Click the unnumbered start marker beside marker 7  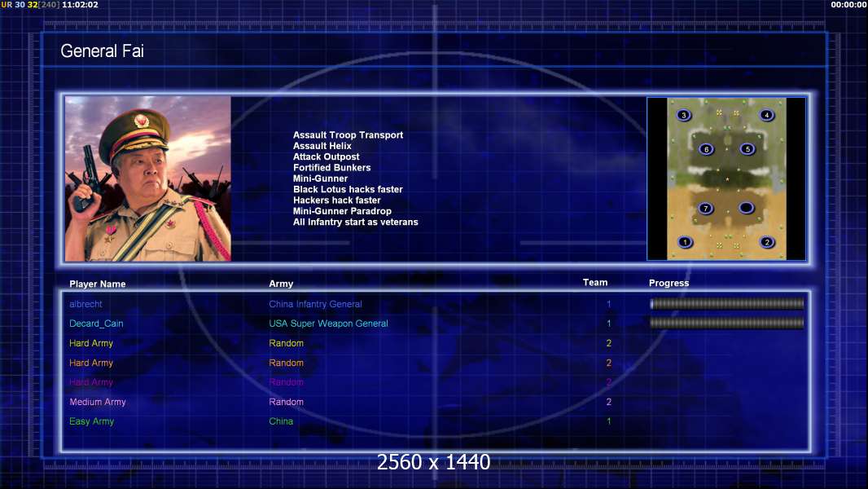(746, 208)
